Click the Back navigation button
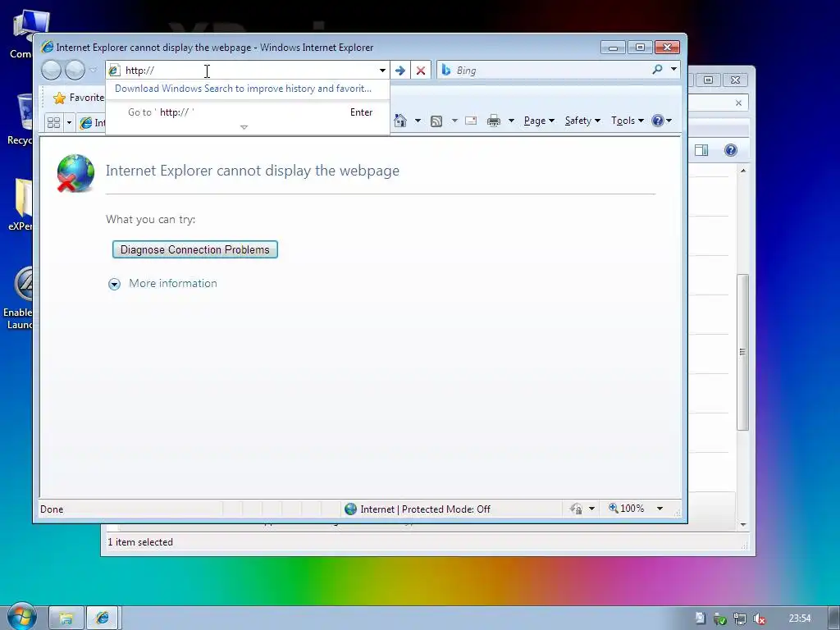The height and width of the screenshot is (630, 840). (x=52, y=71)
